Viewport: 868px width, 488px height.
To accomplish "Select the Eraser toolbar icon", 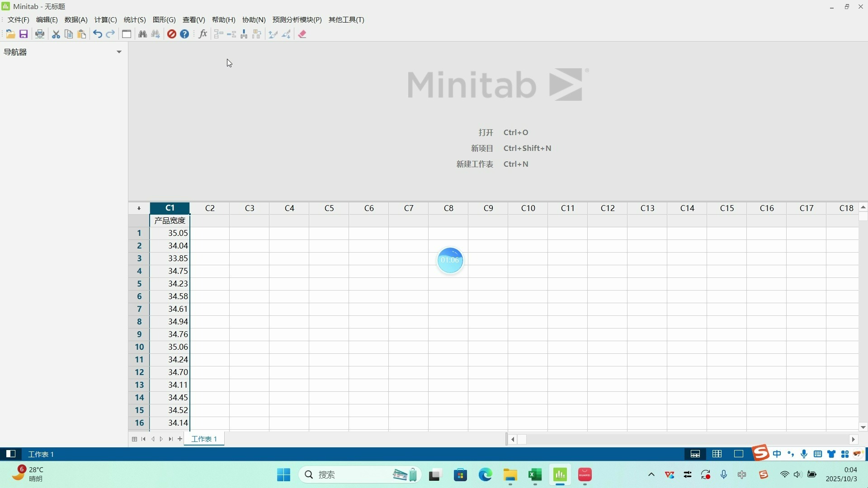I will pos(302,34).
